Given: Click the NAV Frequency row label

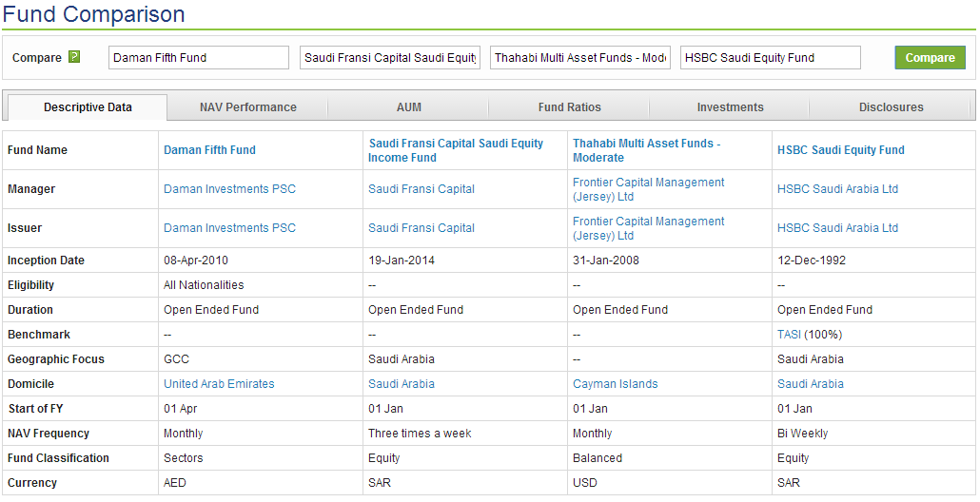Looking at the screenshot, I should point(49,434).
